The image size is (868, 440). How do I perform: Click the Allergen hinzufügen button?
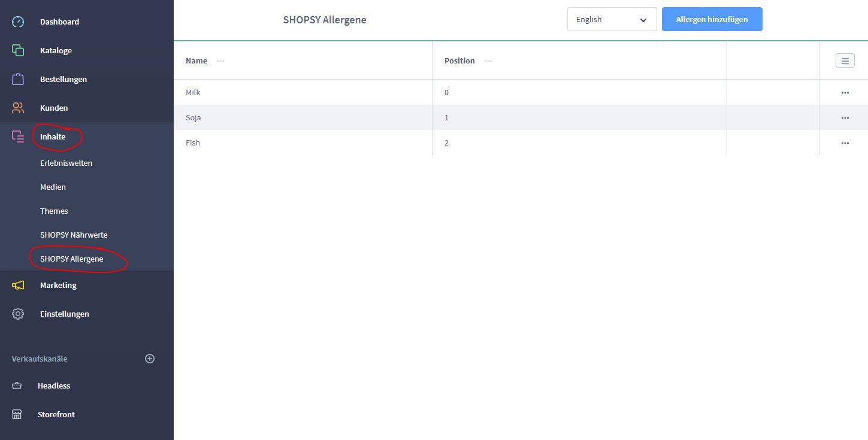[x=712, y=19]
